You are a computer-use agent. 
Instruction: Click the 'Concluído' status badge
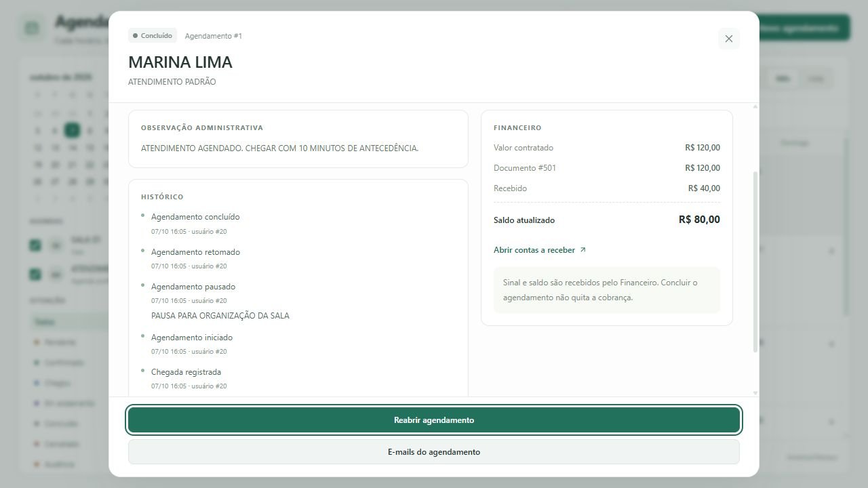click(x=153, y=35)
